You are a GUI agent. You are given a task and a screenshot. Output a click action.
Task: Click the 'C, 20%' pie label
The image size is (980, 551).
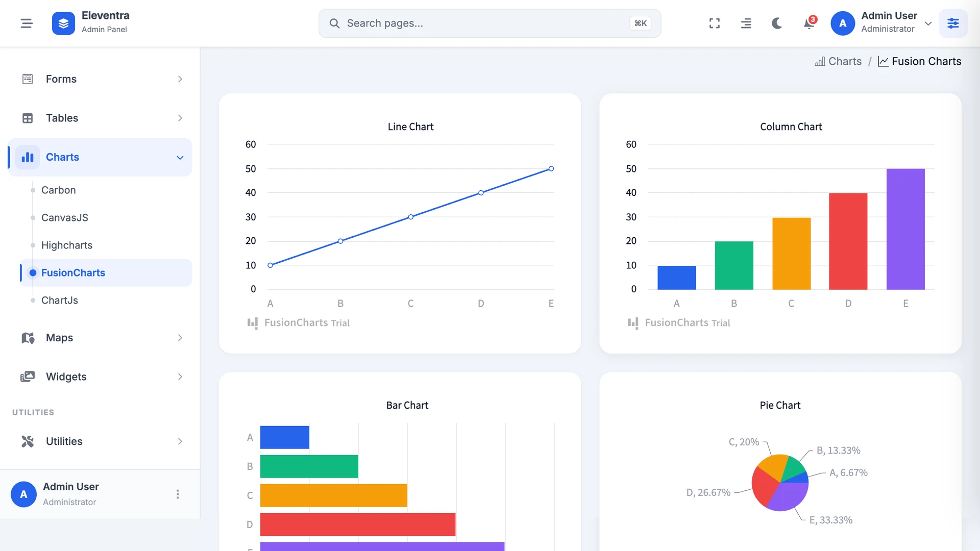tap(744, 442)
